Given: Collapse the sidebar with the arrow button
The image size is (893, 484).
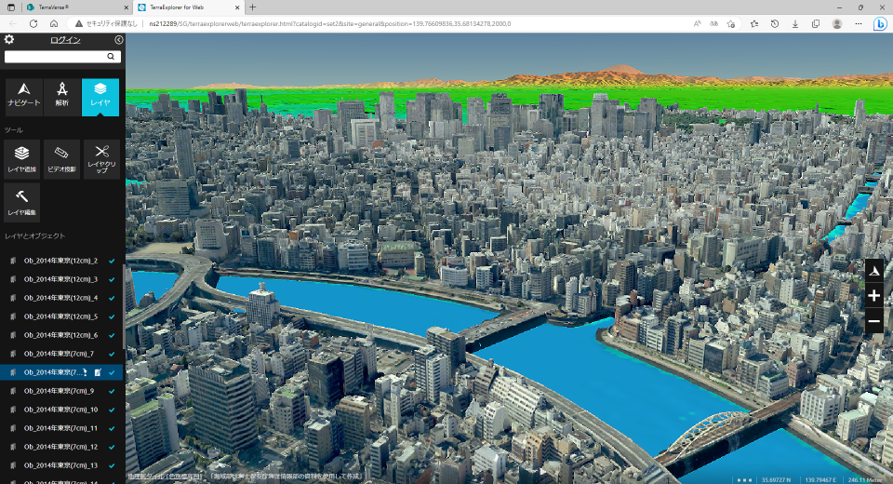Looking at the screenshot, I should point(118,40).
